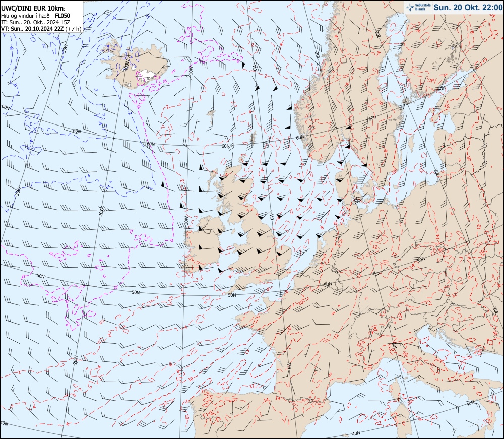Image resolution: width=504 pixels, height=439 pixels.
Task: Select the "Sun. 20 Okt. 22:00" timestamp
Action: (x=467, y=7)
